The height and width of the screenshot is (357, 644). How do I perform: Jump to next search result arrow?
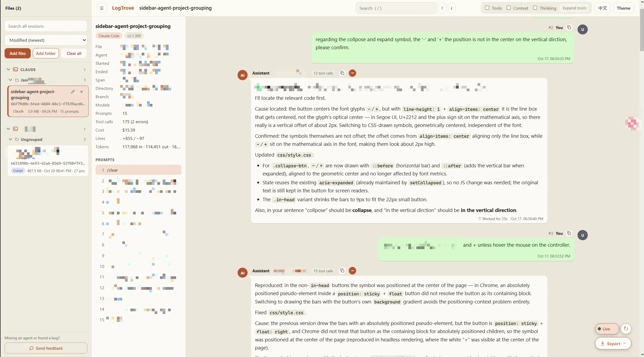pos(451,8)
